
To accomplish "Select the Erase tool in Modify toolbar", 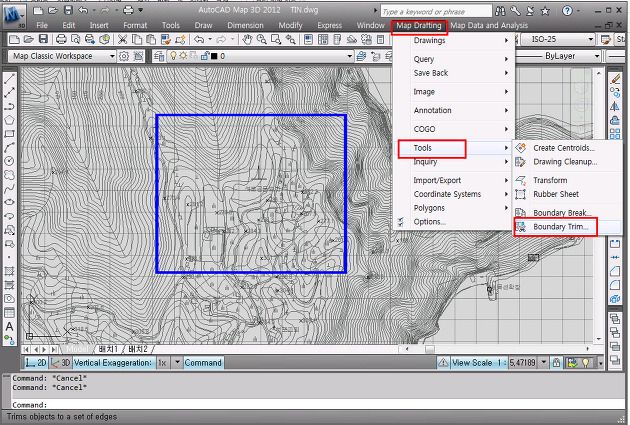I will click(615, 79).
